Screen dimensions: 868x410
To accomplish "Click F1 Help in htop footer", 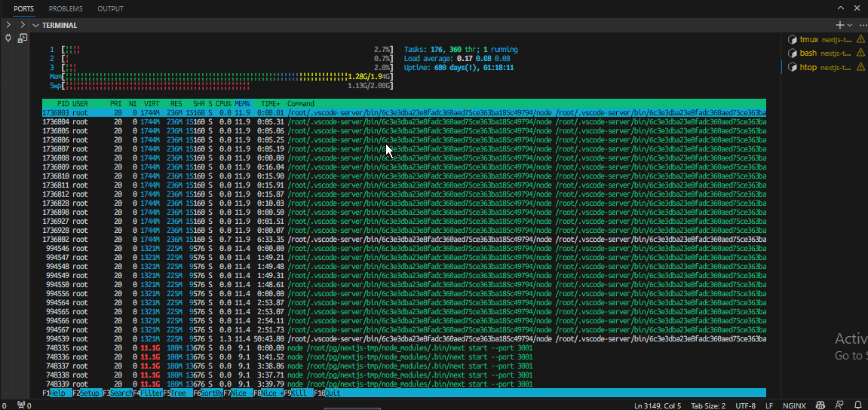I will coord(57,393).
